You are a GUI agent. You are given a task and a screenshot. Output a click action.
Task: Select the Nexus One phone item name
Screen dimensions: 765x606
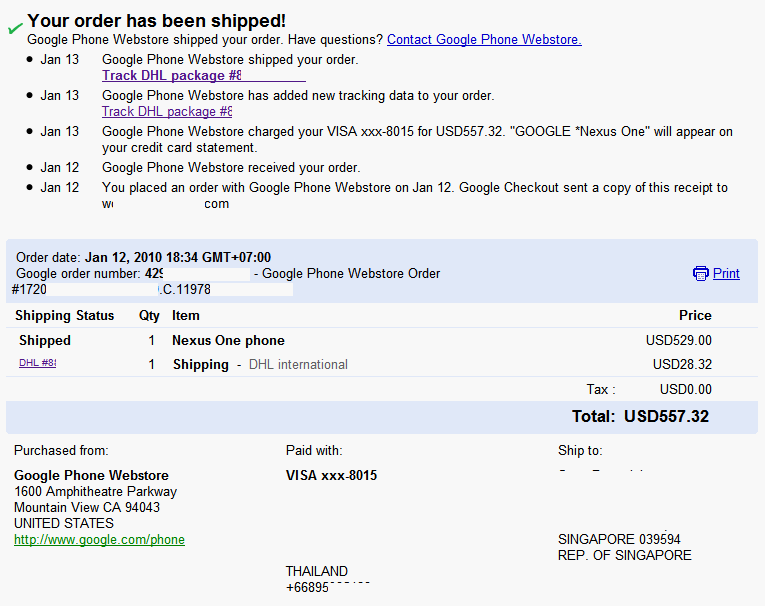[228, 341]
